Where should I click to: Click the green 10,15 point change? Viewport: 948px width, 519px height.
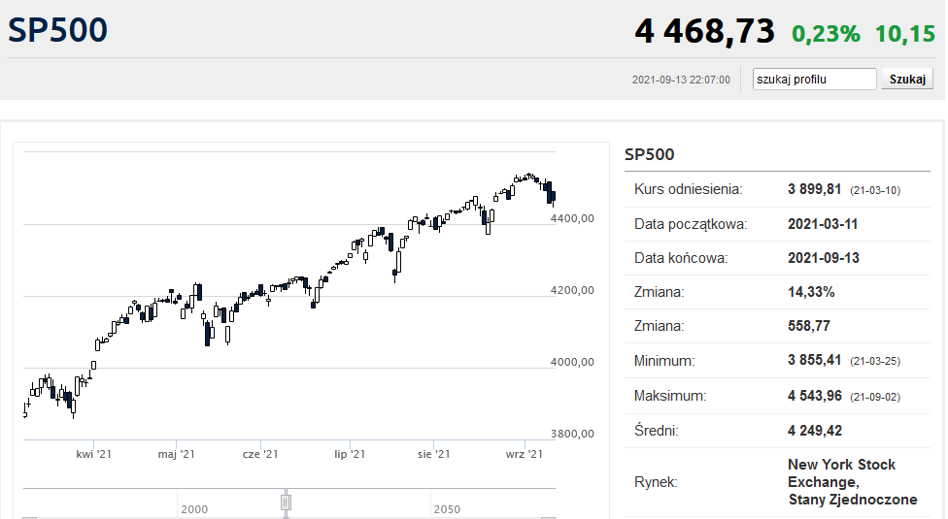[905, 33]
